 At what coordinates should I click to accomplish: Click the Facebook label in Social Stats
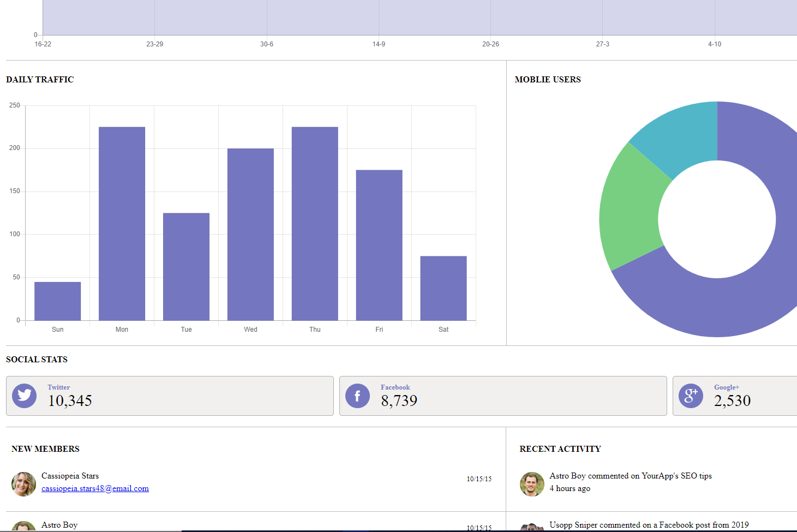(x=395, y=387)
